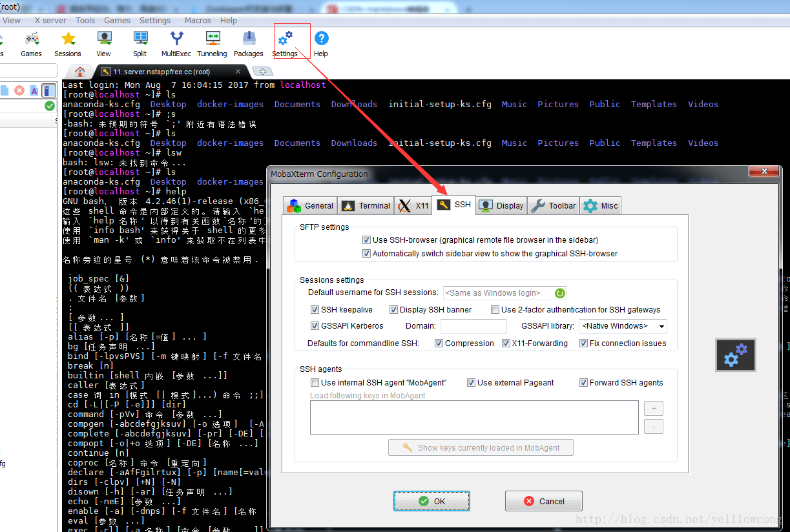Click 'Load following keys in MobAgent' label
The height and width of the screenshot is (532, 790).
(x=368, y=396)
